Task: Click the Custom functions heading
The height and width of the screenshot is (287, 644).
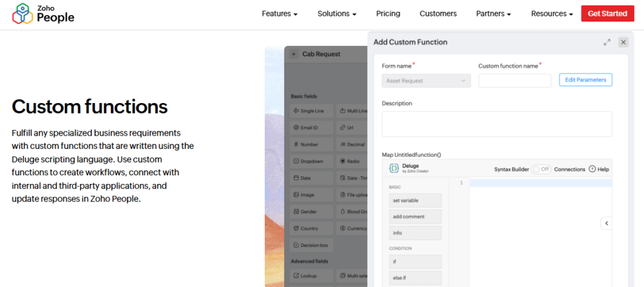Action: [x=89, y=107]
